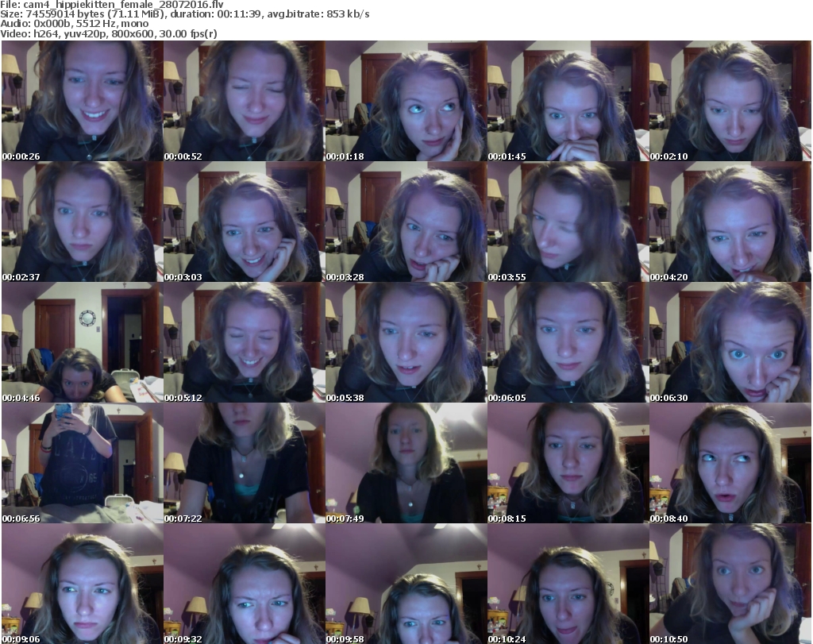
Task: Choose the frame stamped 00:05:12
Action: click(x=245, y=342)
